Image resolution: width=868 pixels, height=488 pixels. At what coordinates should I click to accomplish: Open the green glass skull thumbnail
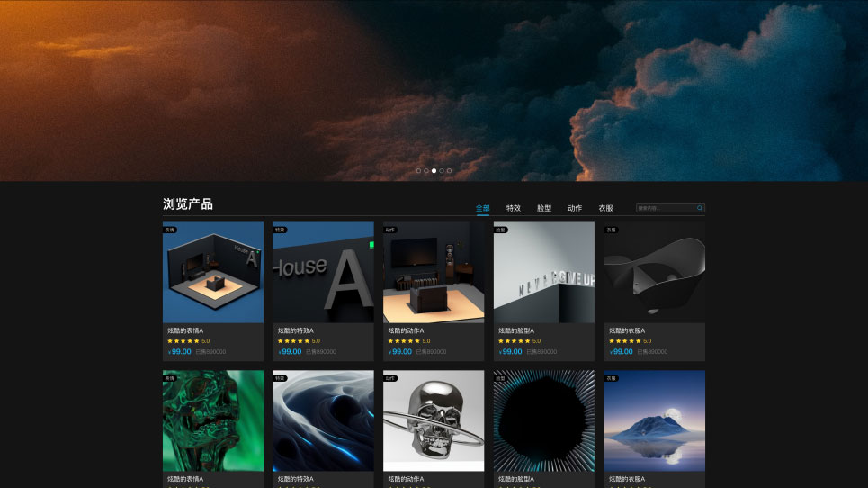[x=213, y=421]
